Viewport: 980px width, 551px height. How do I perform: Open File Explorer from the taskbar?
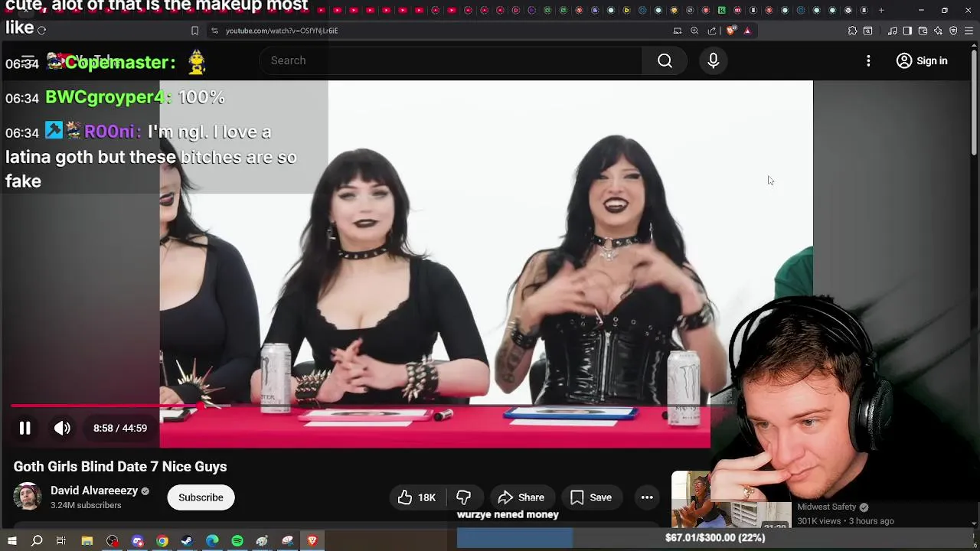(87, 541)
